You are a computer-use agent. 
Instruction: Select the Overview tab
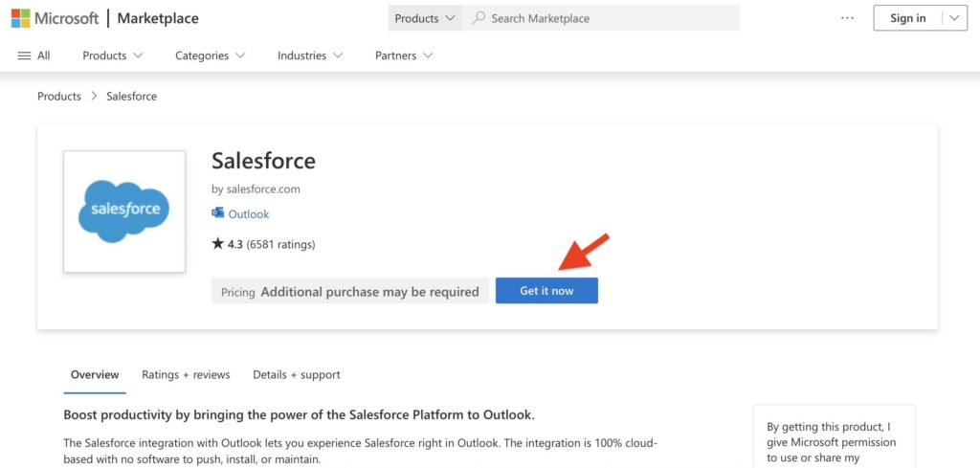(95, 375)
